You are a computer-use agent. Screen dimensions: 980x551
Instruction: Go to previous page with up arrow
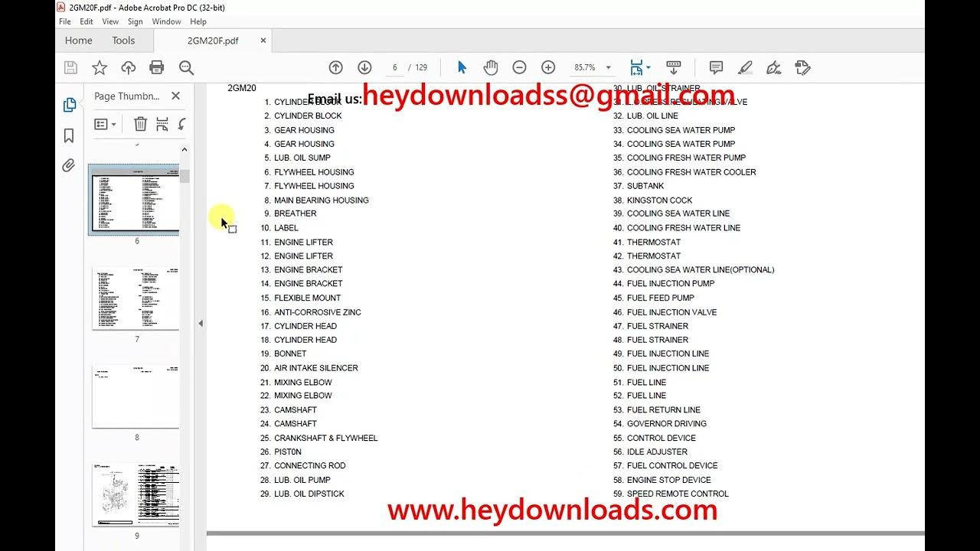tap(335, 67)
